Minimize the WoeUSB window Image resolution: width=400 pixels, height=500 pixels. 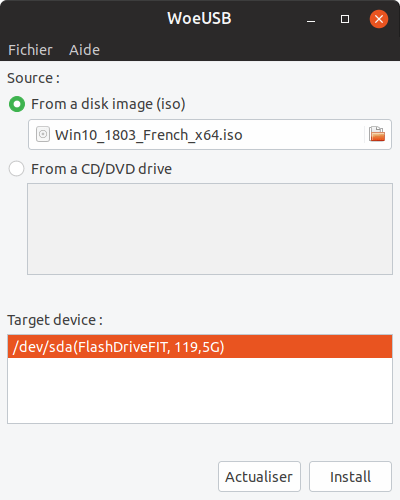311,19
